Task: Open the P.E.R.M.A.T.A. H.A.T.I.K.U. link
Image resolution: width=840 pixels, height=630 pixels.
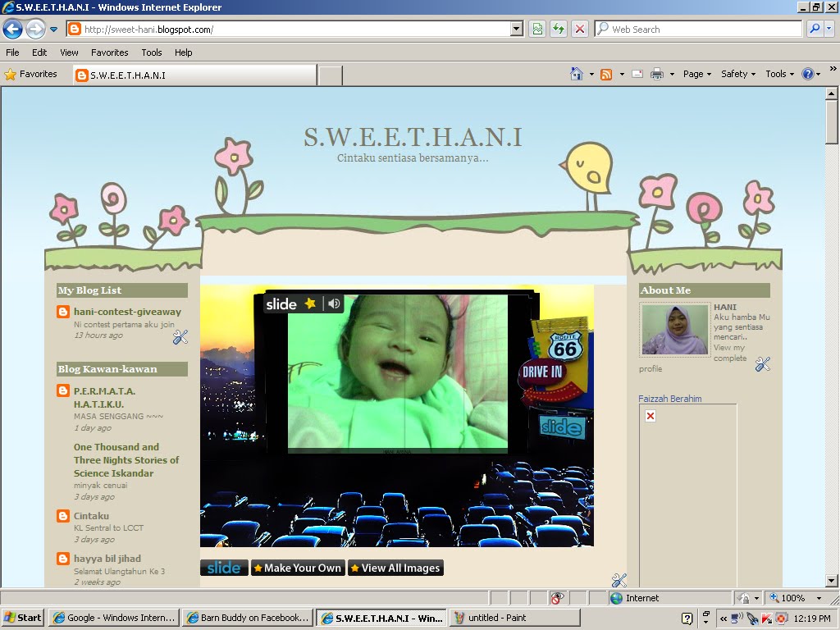Action: 104,398
